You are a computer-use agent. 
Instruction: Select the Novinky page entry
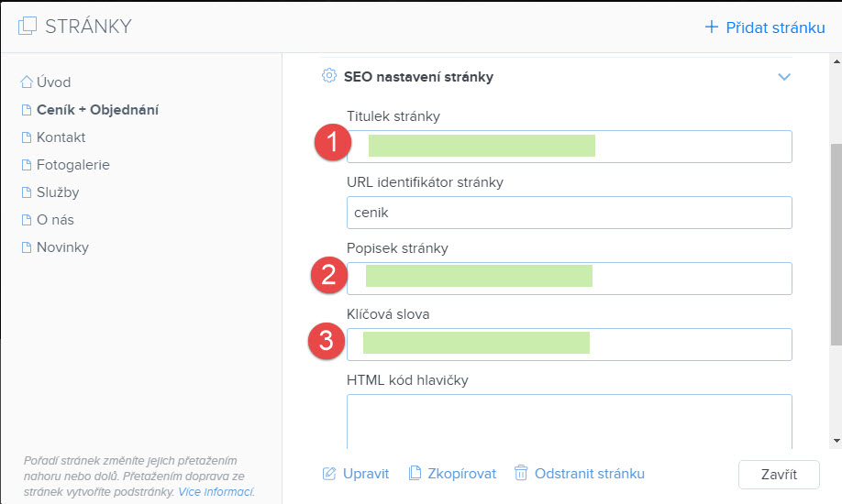[x=62, y=247]
